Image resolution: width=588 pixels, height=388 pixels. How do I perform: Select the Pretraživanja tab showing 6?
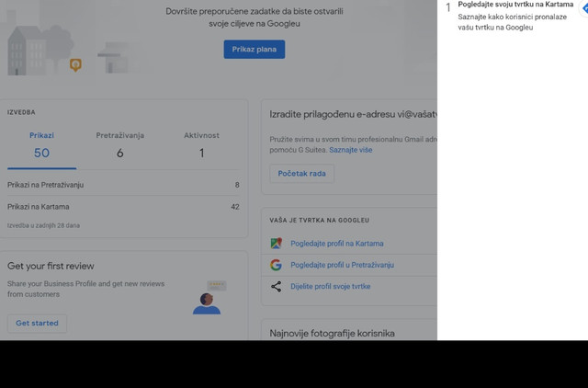(x=120, y=145)
